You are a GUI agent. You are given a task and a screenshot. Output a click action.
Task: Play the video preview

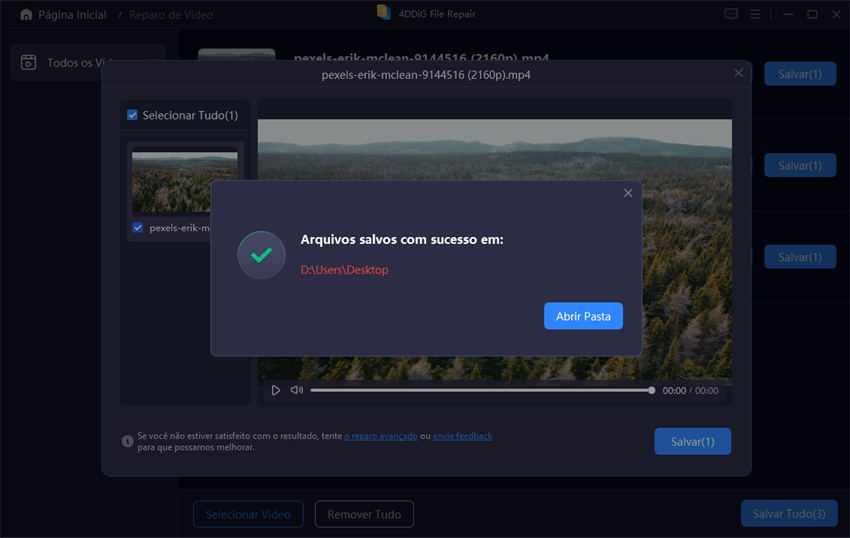(275, 390)
